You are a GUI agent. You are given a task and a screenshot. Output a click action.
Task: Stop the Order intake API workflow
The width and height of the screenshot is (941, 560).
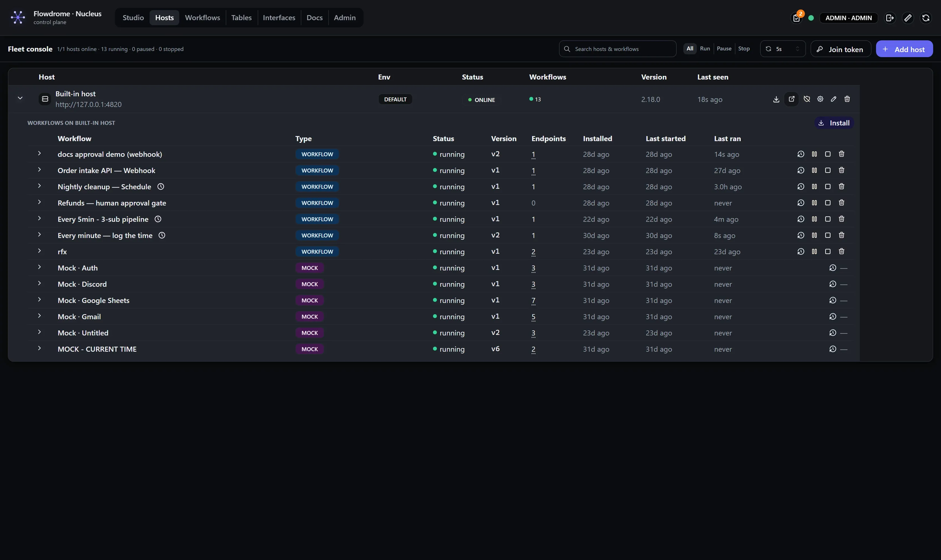[828, 170]
